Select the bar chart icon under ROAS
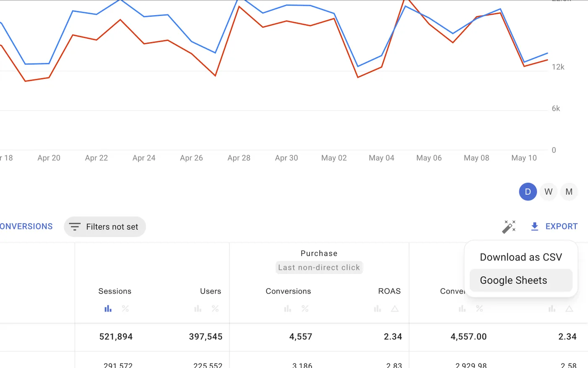 377,308
